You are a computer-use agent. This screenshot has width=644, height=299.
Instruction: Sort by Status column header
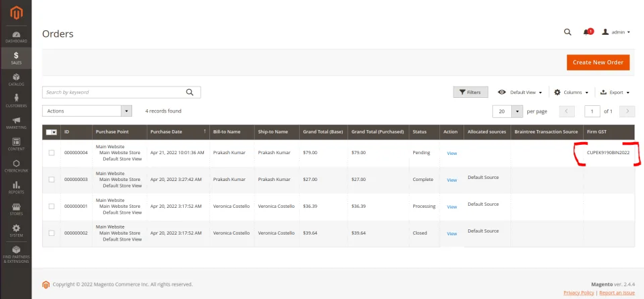tap(424, 132)
